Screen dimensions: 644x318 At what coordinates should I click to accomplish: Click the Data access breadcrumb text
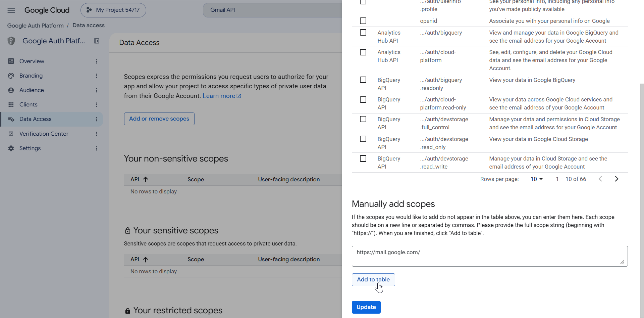pos(89,26)
